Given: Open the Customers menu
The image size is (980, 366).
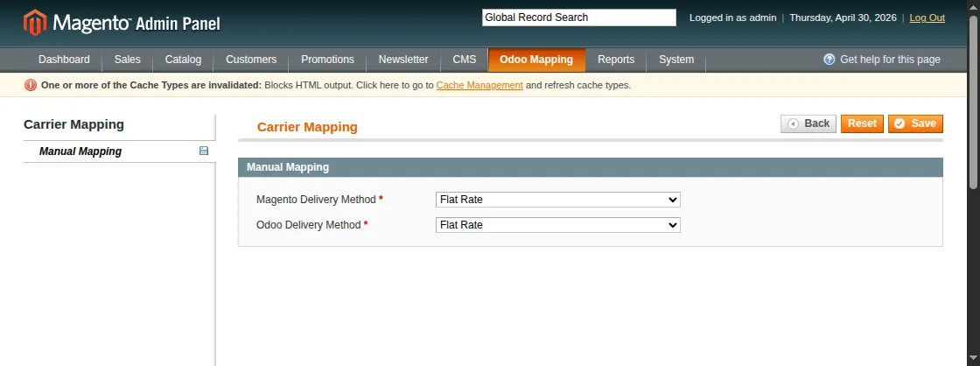Looking at the screenshot, I should [x=251, y=60].
